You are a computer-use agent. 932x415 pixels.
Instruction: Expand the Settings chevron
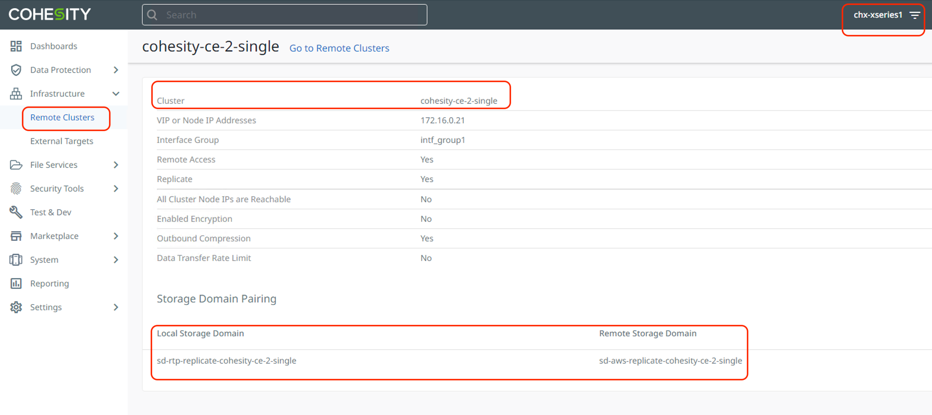(116, 307)
